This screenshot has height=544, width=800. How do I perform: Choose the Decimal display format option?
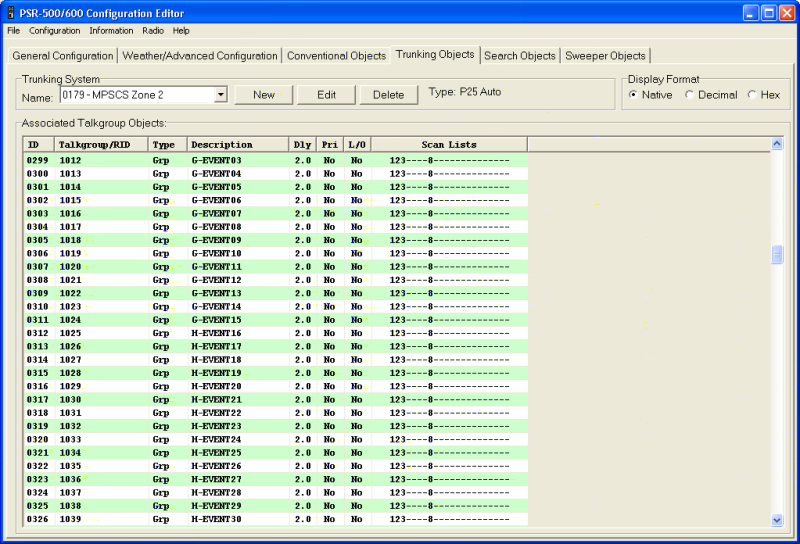coord(690,95)
